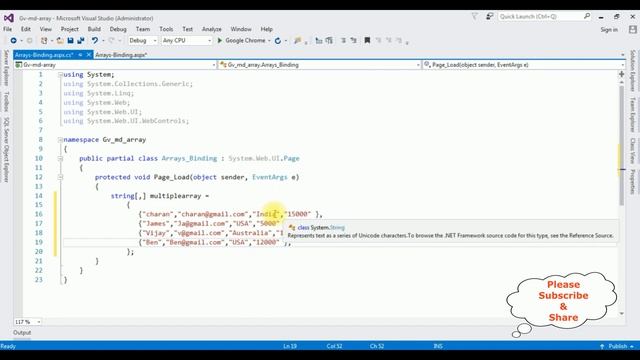
Task: Click the Refresh browser icon
Action: [278, 40]
